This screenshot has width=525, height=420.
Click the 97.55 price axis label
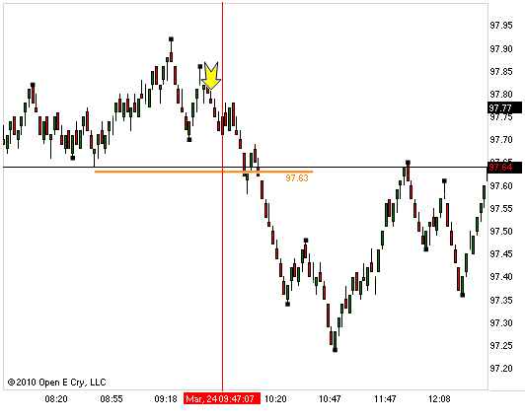[501, 209]
